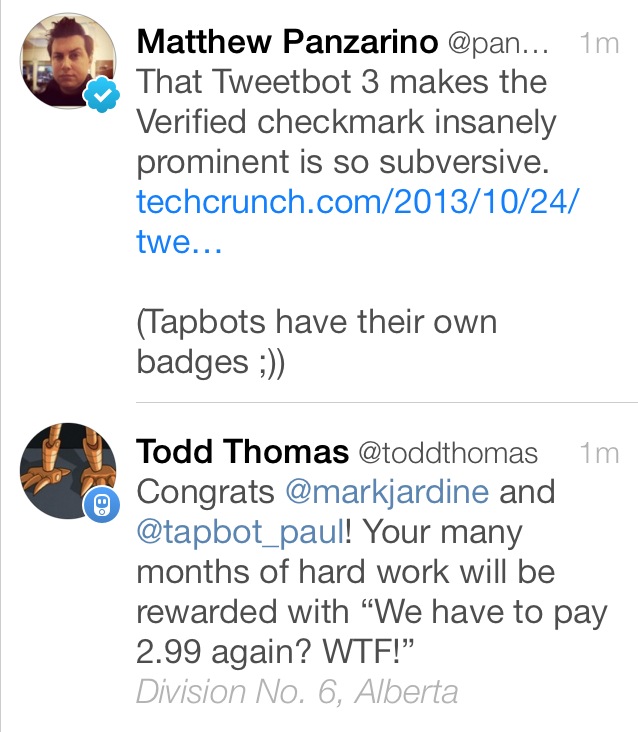Tap the 1m timestamp on Matthew's tweet
Viewport: 638px width, 732px height.
pos(598,43)
